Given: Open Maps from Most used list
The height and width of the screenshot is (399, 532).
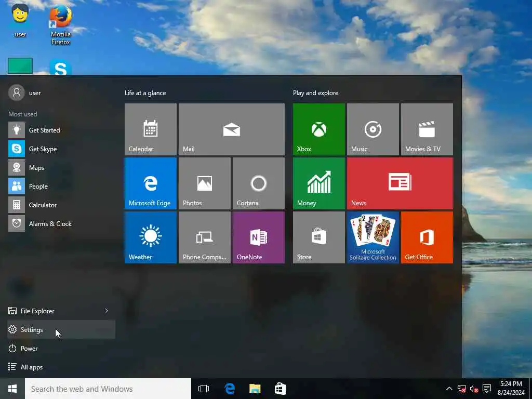Looking at the screenshot, I should 61,168.
